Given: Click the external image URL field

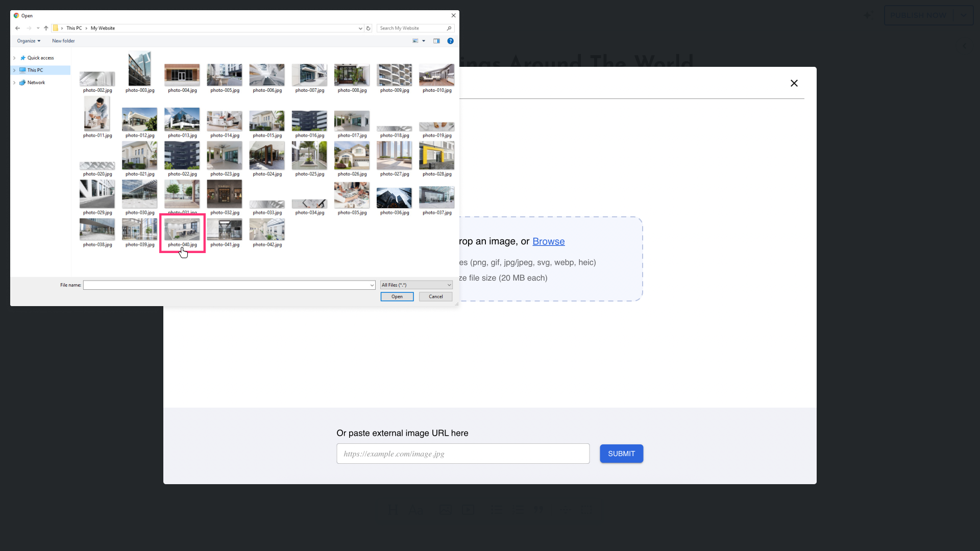Looking at the screenshot, I should coord(462,454).
